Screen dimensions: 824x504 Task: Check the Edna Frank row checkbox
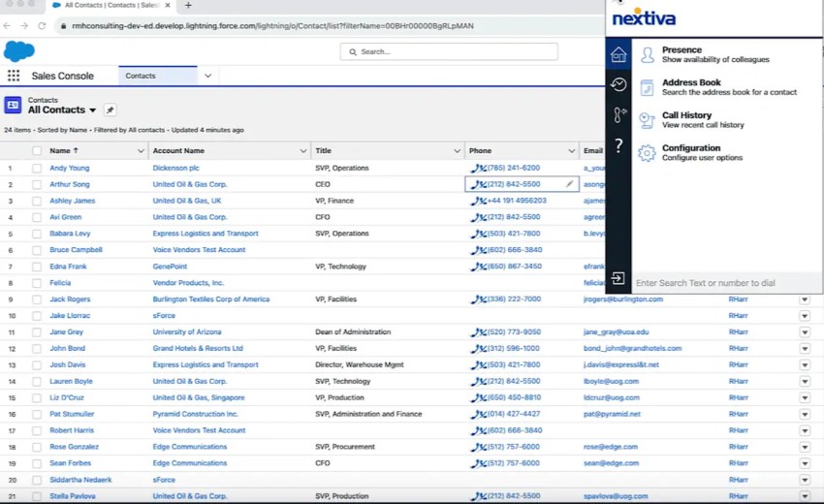coord(37,267)
